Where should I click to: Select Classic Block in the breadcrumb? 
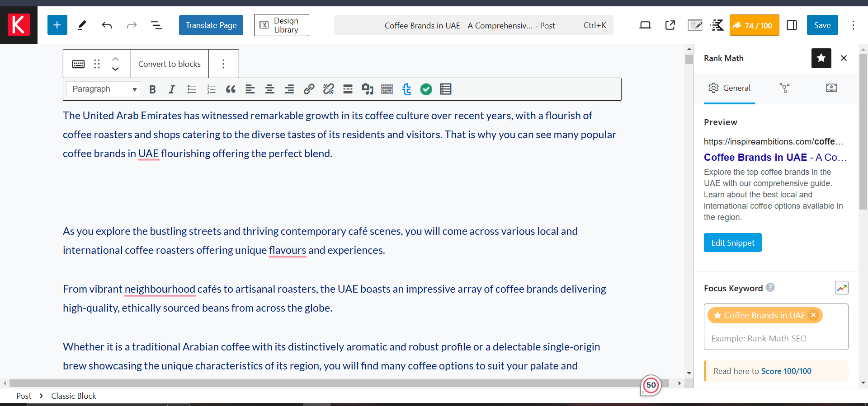tap(74, 396)
